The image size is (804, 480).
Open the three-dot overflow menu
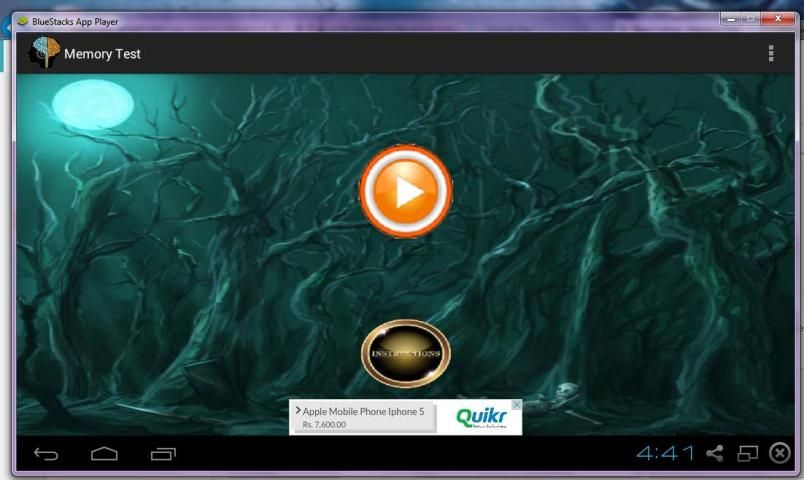(771, 54)
